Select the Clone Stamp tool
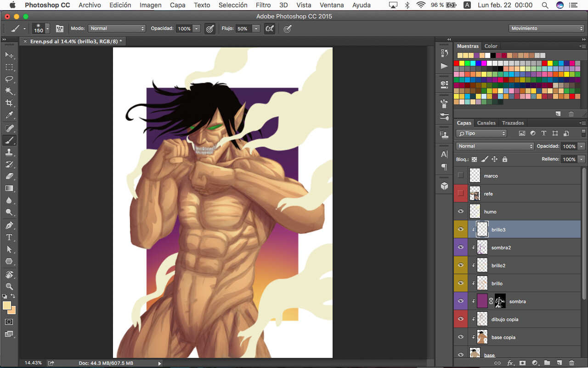 pos(9,152)
